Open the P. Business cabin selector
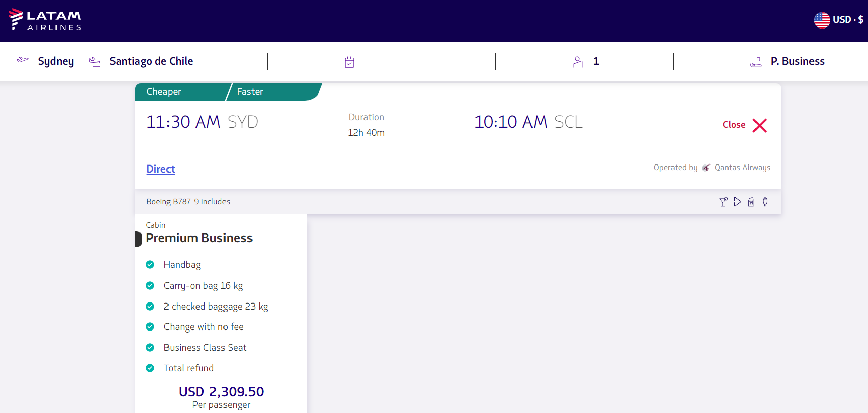 (x=797, y=61)
